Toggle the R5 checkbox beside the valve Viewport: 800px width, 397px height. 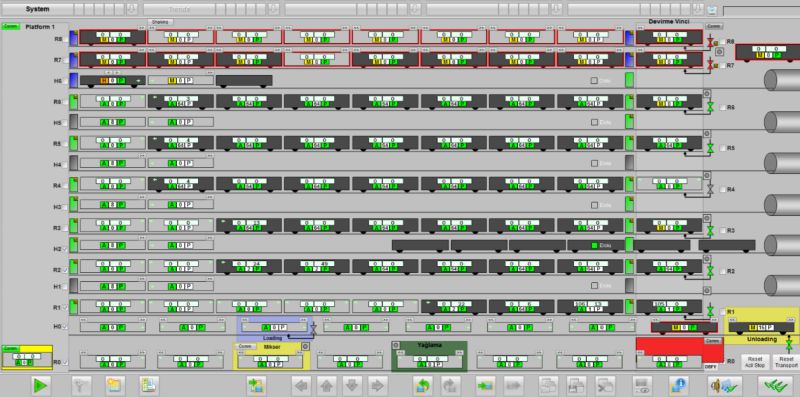[722, 148]
